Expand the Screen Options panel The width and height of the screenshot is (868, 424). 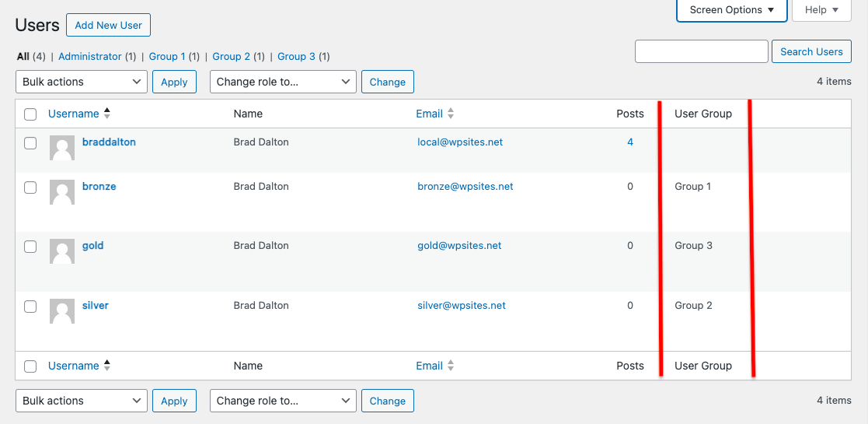point(731,10)
